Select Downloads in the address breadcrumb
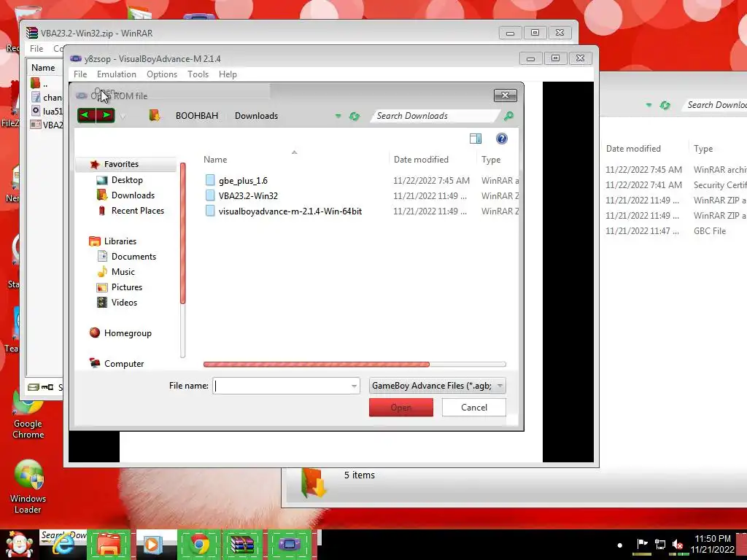 (x=256, y=116)
